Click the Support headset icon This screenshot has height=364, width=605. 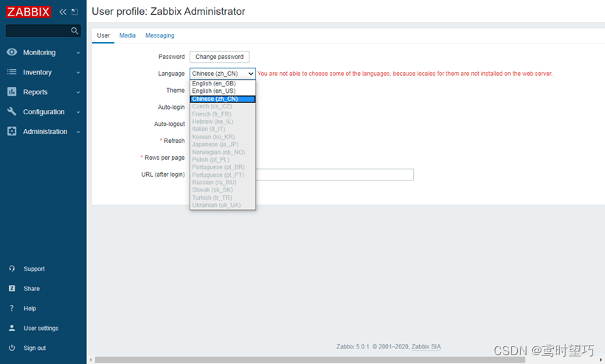[12, 268]
